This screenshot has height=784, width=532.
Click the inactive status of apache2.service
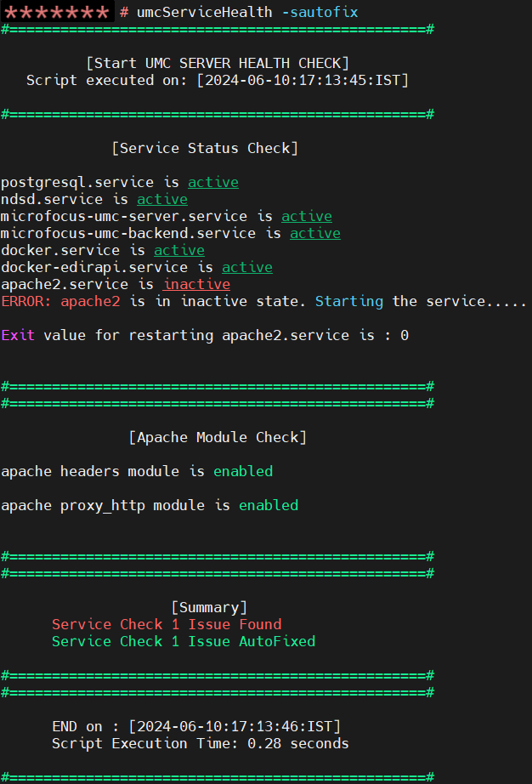click(x=196, y=284)
